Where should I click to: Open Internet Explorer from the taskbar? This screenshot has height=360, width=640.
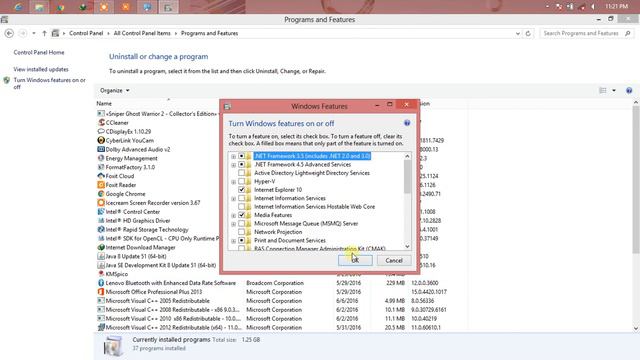pos(18,7)
